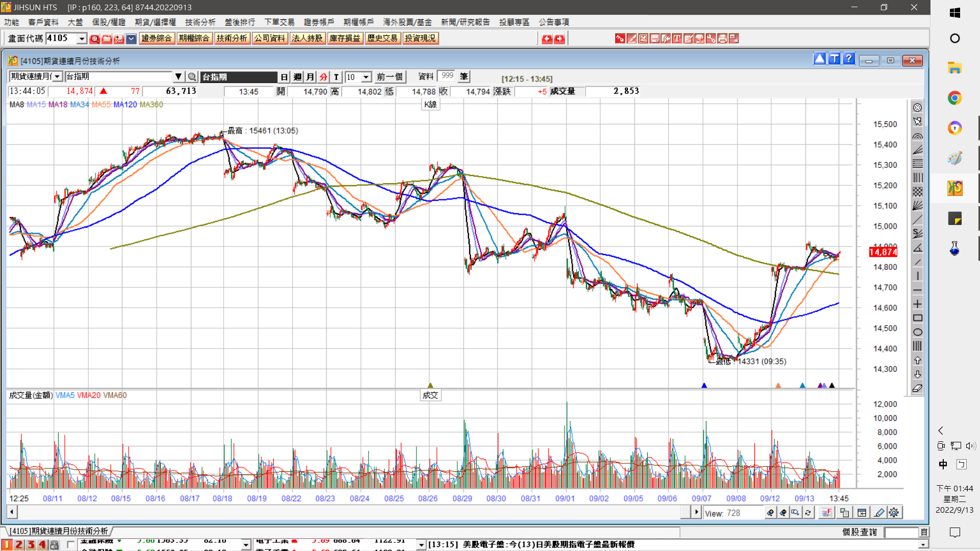Screen dimensions: 980x551
Task: Open the 技術分析 menu
Action: pyautogui.click(x=200, y=22)
